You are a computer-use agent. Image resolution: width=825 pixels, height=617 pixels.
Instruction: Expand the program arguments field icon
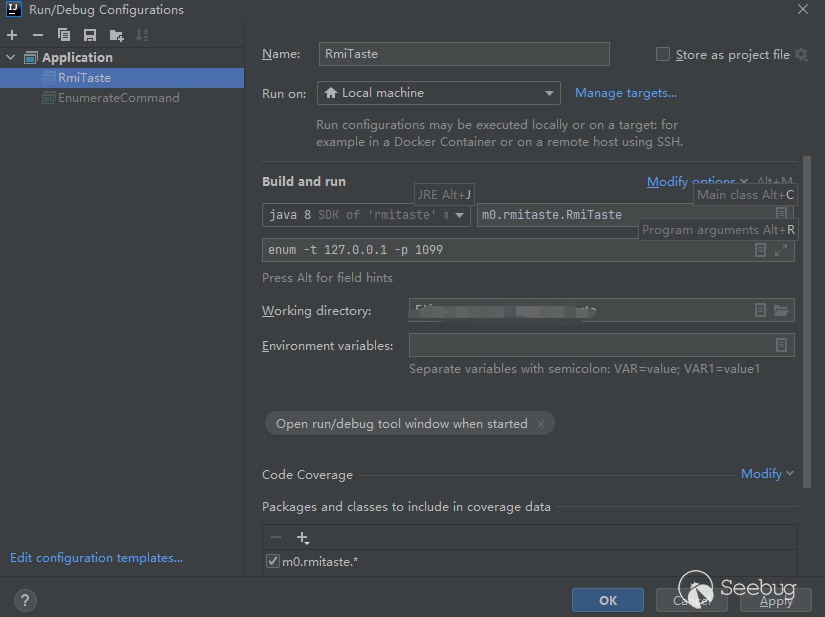(x=781, y=250)
